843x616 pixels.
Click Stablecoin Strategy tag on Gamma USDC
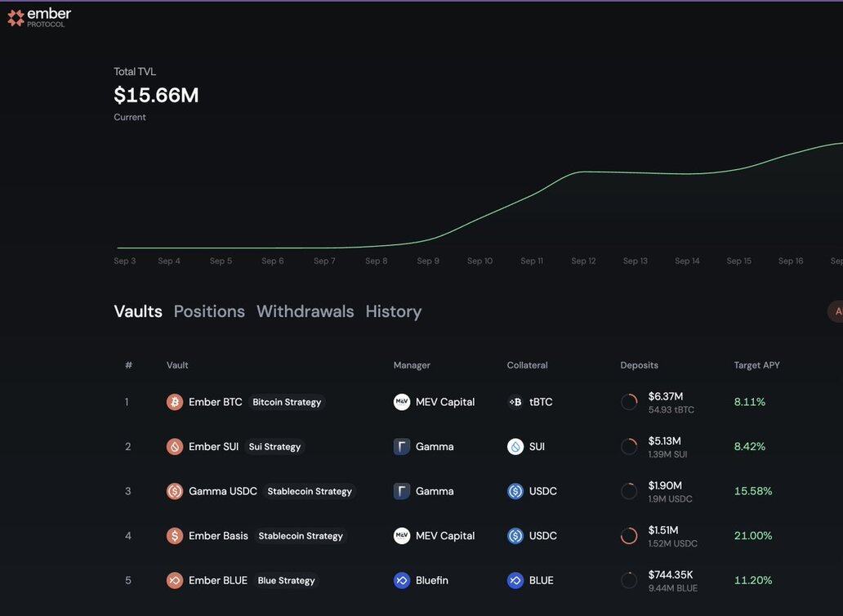click(310, 491)
